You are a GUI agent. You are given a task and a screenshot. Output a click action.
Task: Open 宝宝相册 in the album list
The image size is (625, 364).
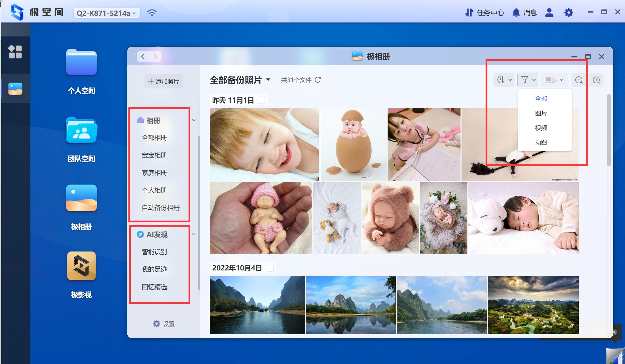coord(154,155)
